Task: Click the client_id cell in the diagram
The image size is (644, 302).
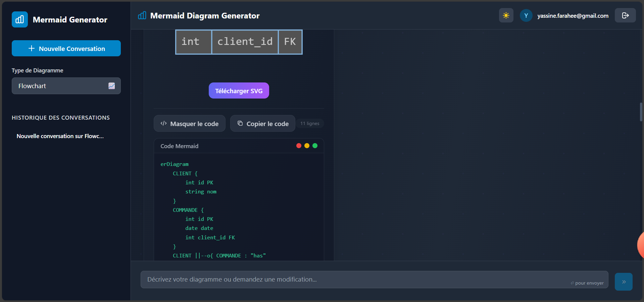Action: [245, 42]
